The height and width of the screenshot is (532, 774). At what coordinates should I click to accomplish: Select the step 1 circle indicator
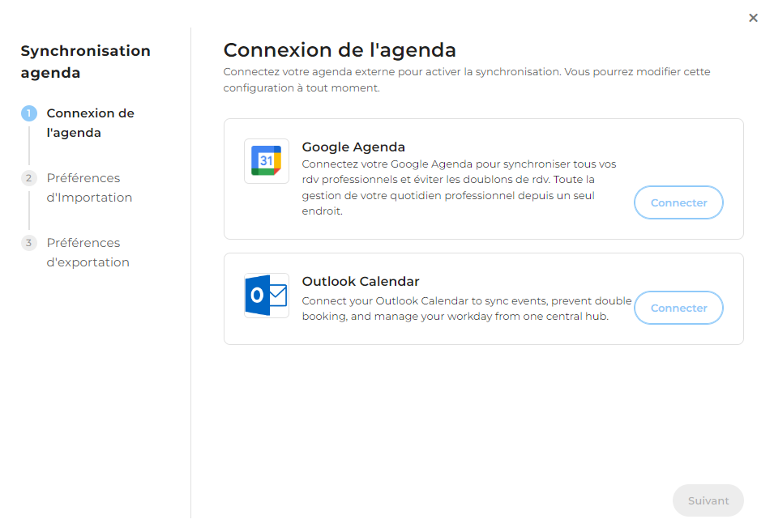point(29,113)
